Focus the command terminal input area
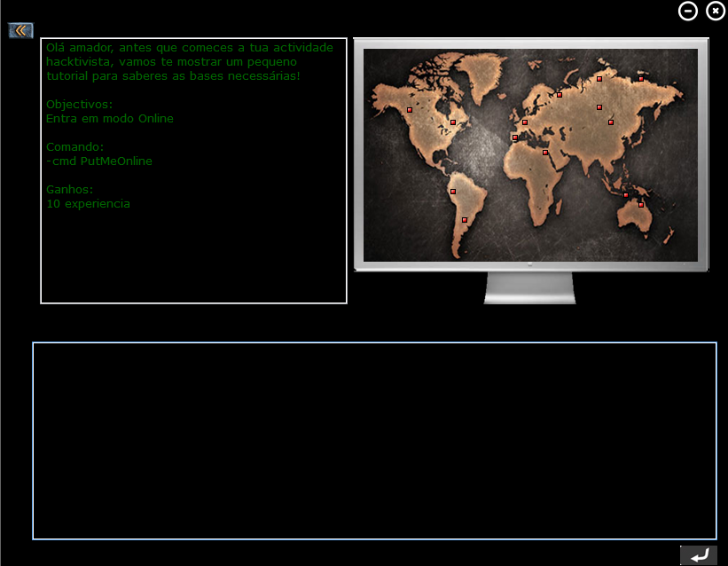 tap(374, 440)
